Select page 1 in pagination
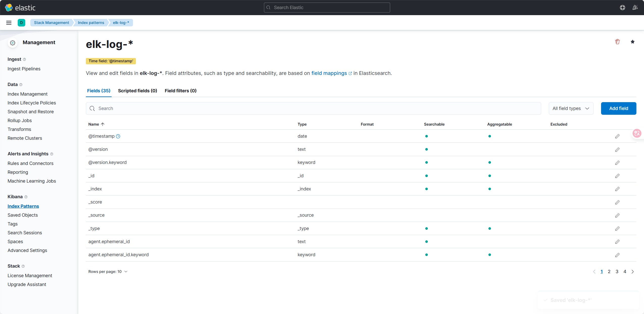Viewport: 644px width, 314px height. pyautogui.click(x=602, y=272)
